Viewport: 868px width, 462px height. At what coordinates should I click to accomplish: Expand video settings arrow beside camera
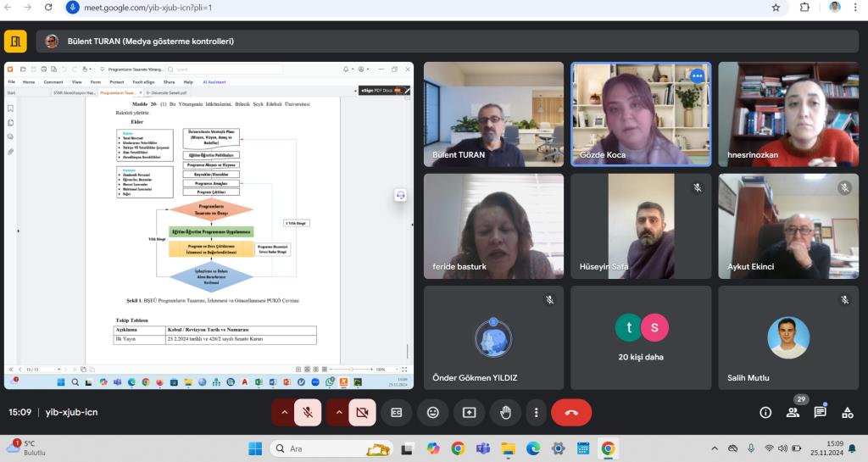[x=337, y=412]
